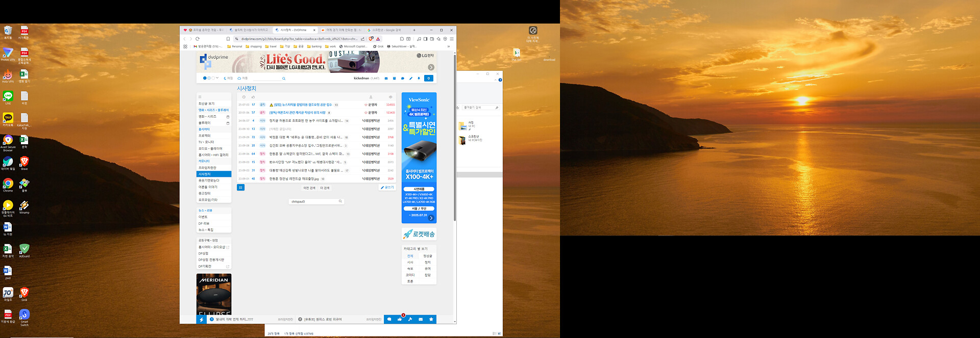Click the pin icon in site header

point(419,79)
